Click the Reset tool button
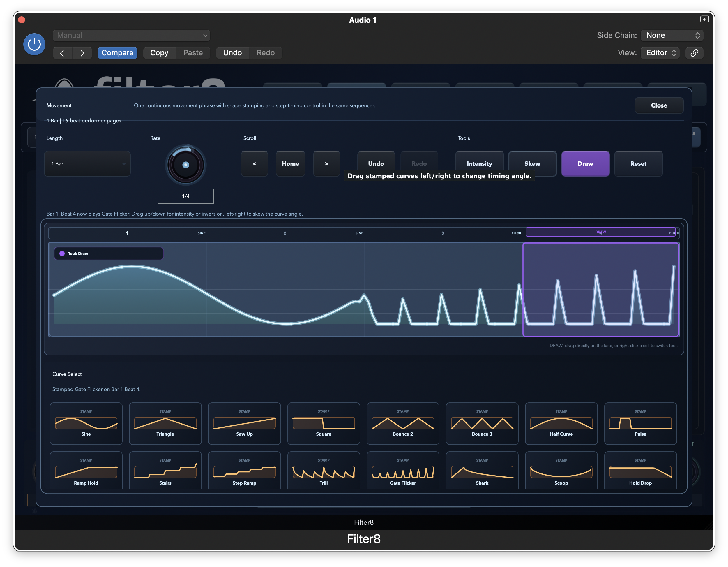Screen dimensions: 728x567 click(638, 164)
